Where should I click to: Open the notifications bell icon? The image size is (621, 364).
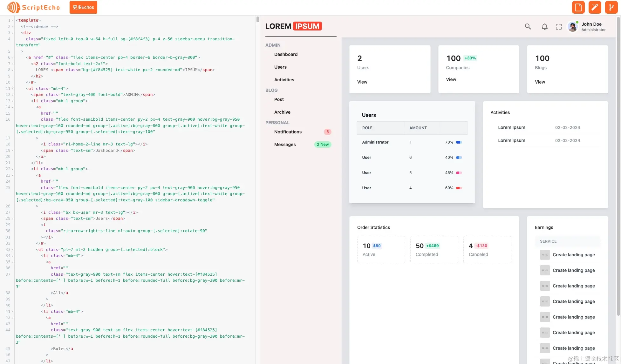544,27
